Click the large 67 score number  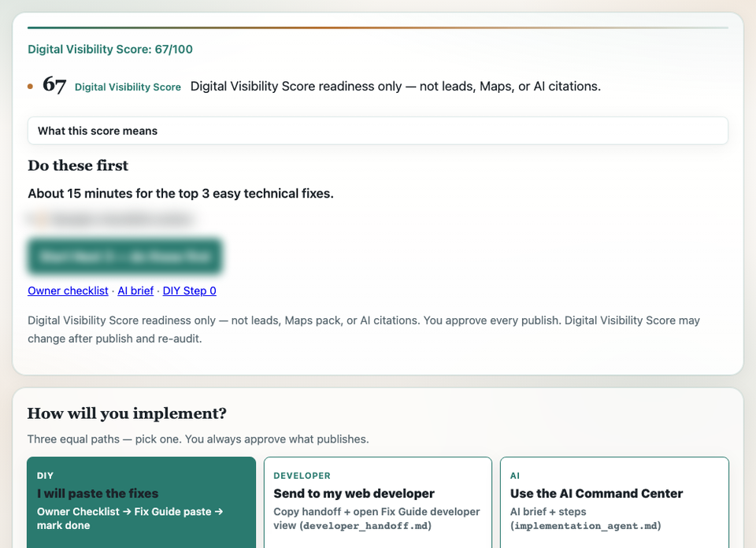(x=54, y=85)
